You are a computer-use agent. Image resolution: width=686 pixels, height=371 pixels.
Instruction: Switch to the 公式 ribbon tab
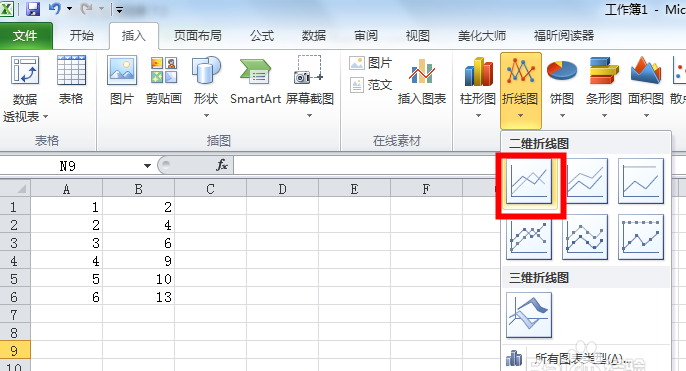point(262,35)
